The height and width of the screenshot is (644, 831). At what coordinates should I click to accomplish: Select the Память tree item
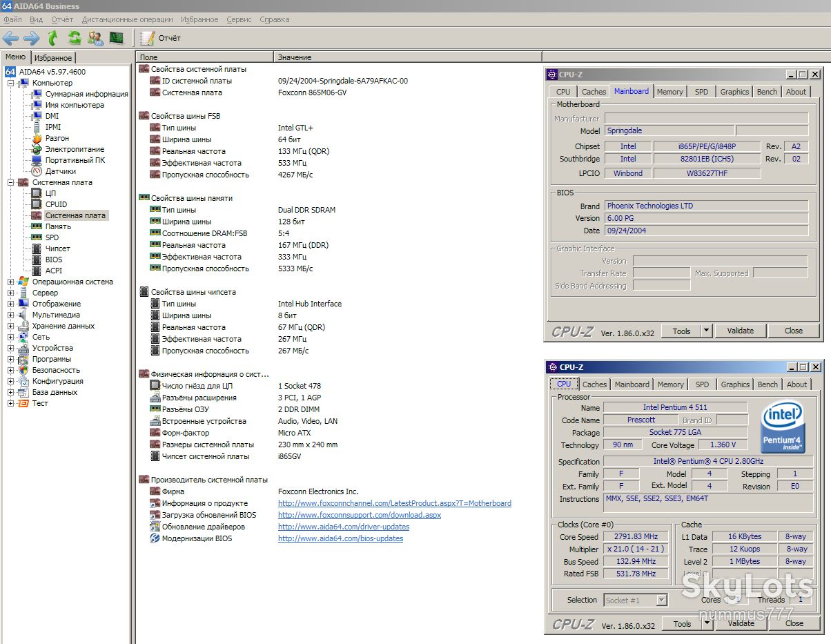click(58, 226)
